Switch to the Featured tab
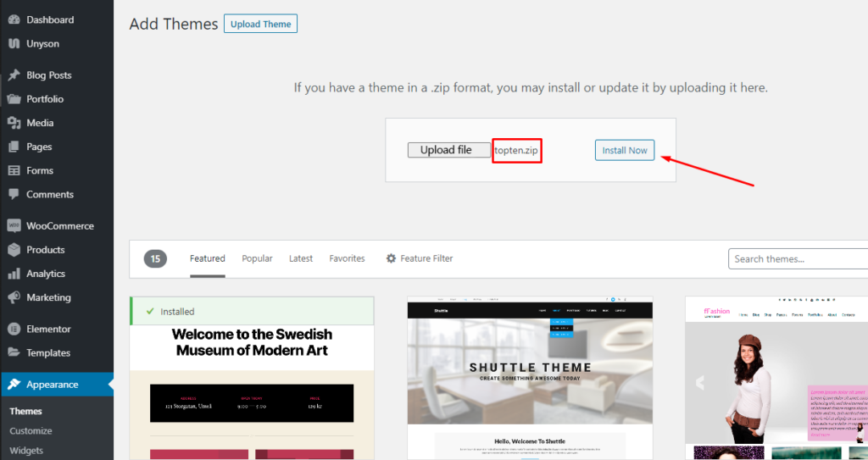The height and width of the screenshot is (460, 868). 208,258
